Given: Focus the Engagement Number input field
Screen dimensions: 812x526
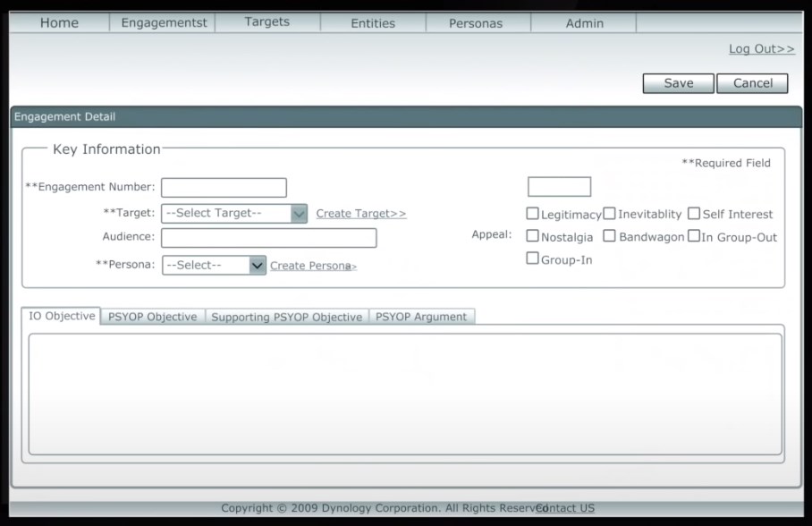Looking at the screenshot, I should pyautogui.click(x=224, y=188).
